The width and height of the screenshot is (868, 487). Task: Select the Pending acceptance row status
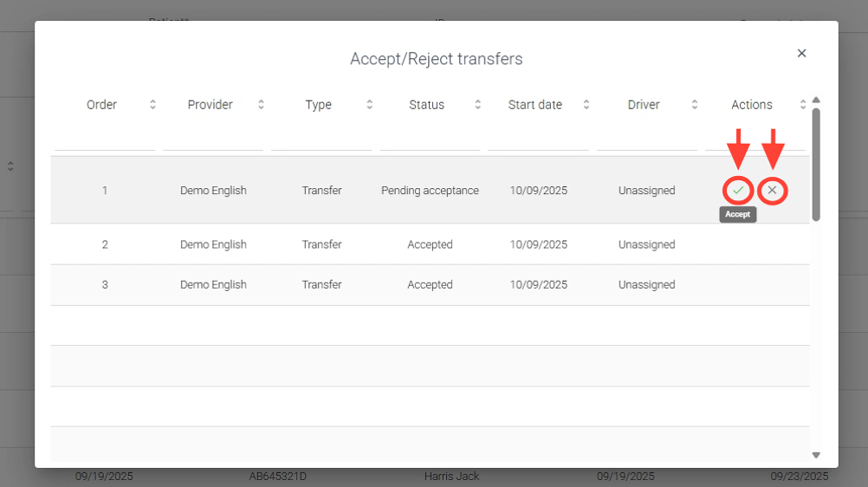tap(430, 191)
